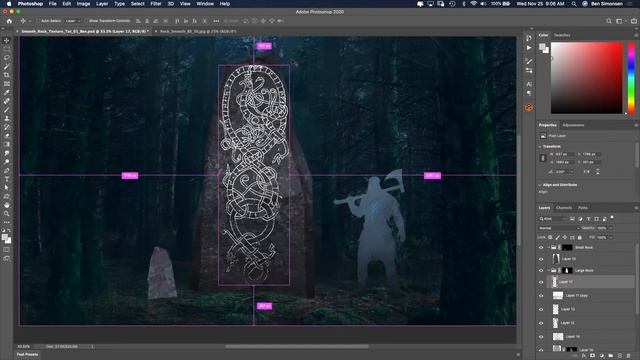
Task: Click the lock all padlock icon
Action: click(580, 237)
